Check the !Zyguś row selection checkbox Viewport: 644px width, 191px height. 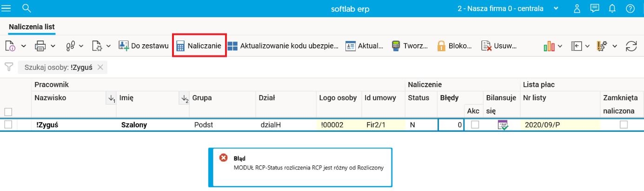[8, 124]
